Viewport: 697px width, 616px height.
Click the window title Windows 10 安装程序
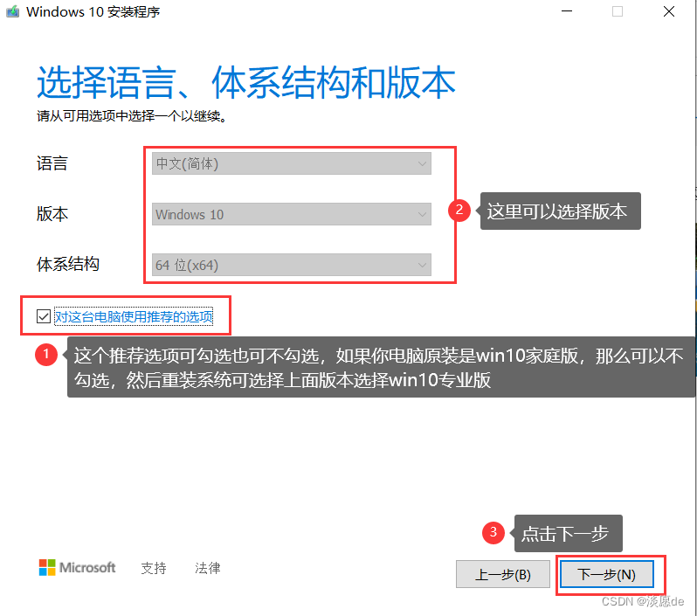click(93, 11)
